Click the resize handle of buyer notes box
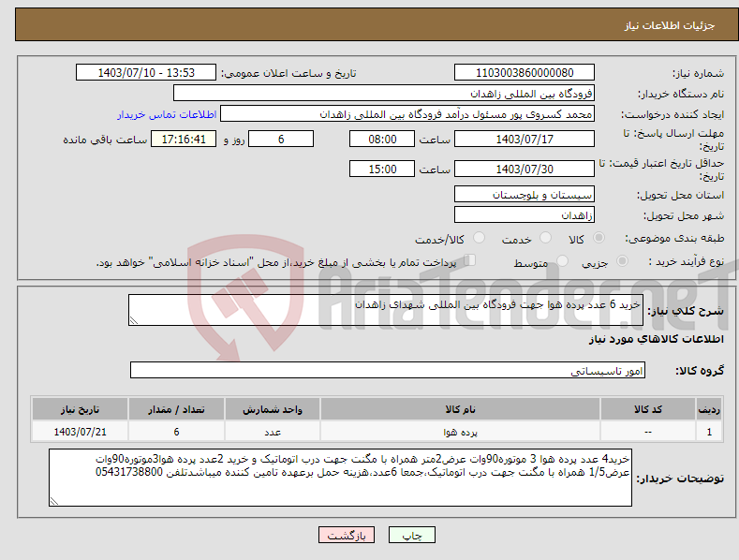The height and width of the screenshot is (560, 739). 54,502
